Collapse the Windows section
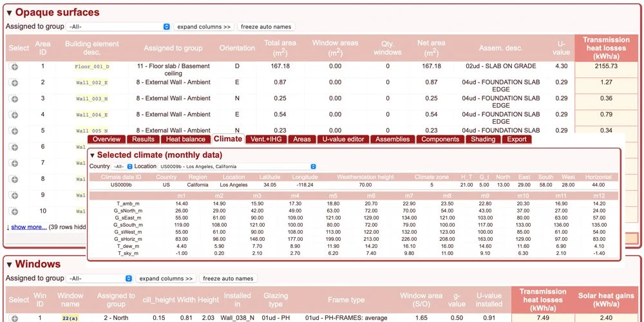Image resolution: width=644 pixels, height=322 pixels. coord(10,265)
